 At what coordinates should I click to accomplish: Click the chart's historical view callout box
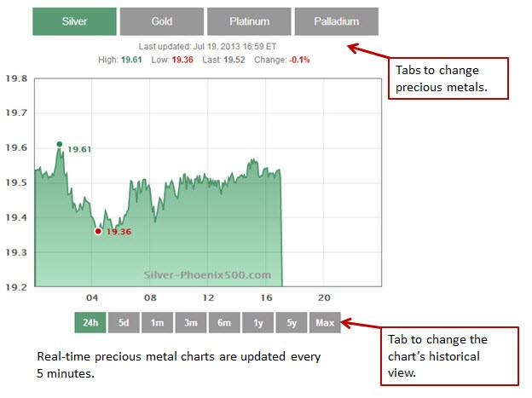(448, 355)
